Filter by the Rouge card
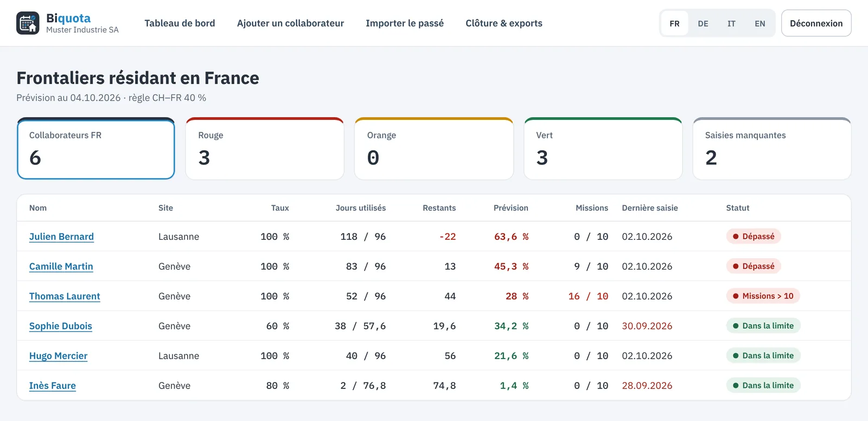Screen dimensions: 868x421 265,149
